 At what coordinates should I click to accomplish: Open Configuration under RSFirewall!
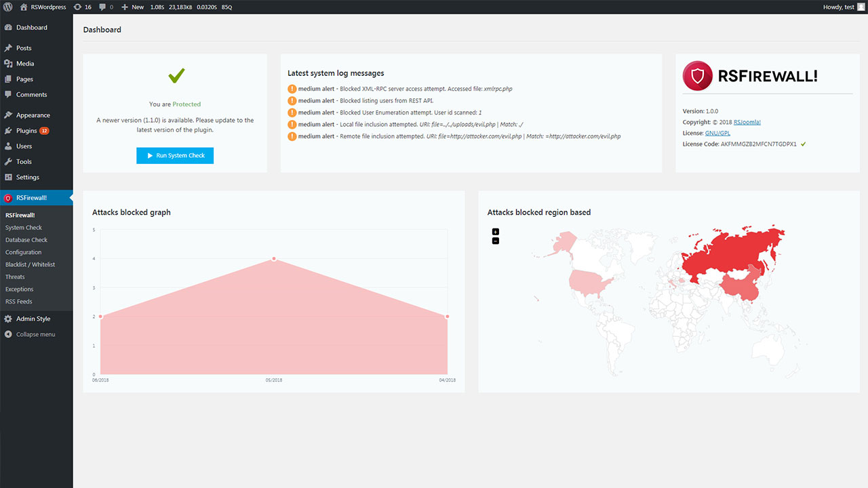[x=23, y=252]
